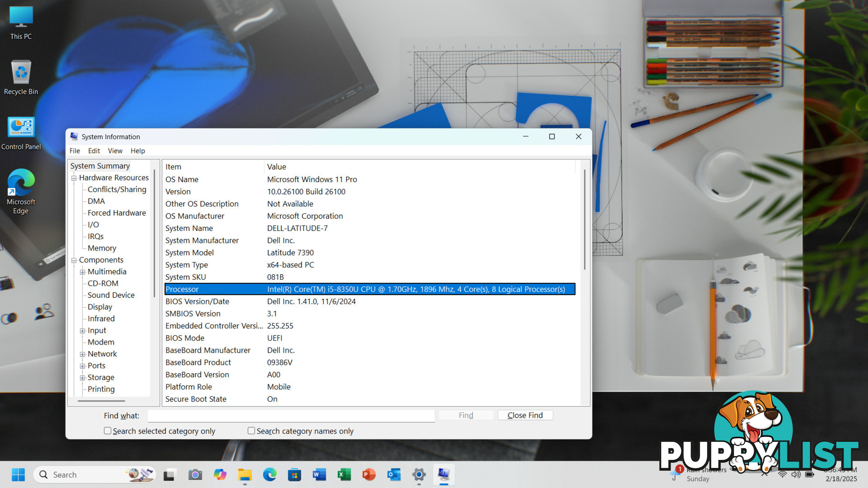Launch Word from the taskbar

[319, 474]
